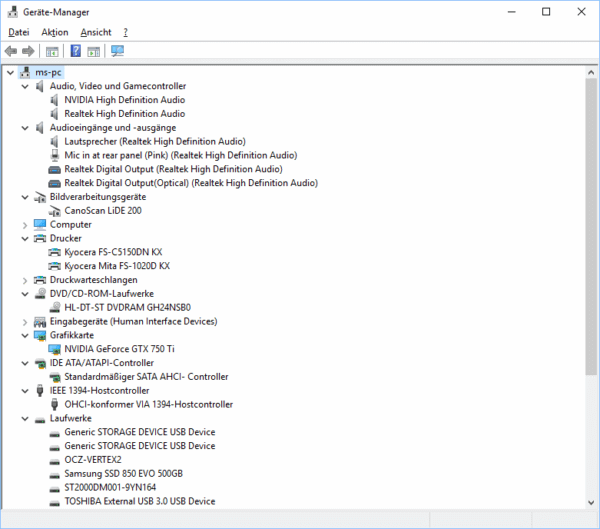The image size is (600, 529).
Task: Select the second Generic STORAGE DEVICE USB Device
Action: pos(140,446)
